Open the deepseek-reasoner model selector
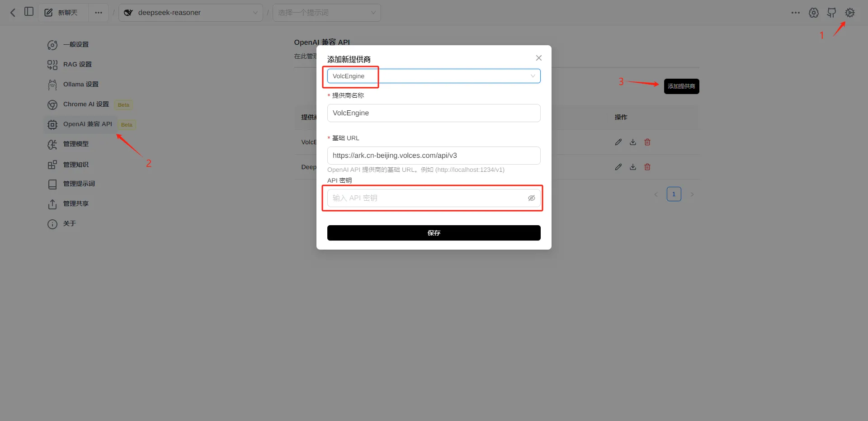 coord(190,13)
